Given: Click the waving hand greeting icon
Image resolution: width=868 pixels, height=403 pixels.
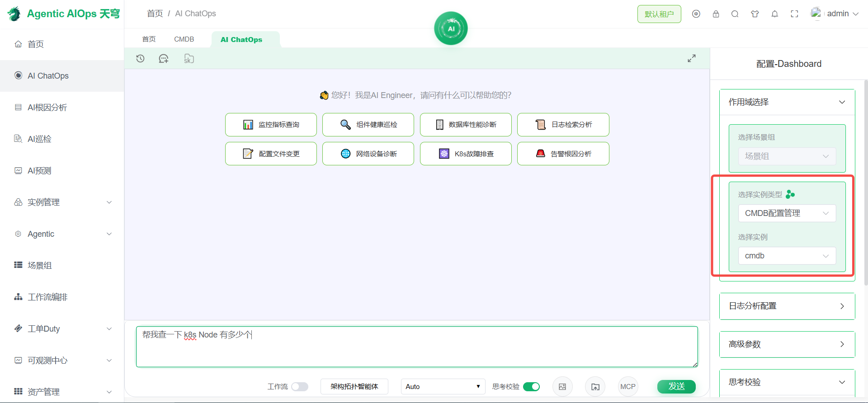Looking at the screenshot, I should [x=324, y=95].
